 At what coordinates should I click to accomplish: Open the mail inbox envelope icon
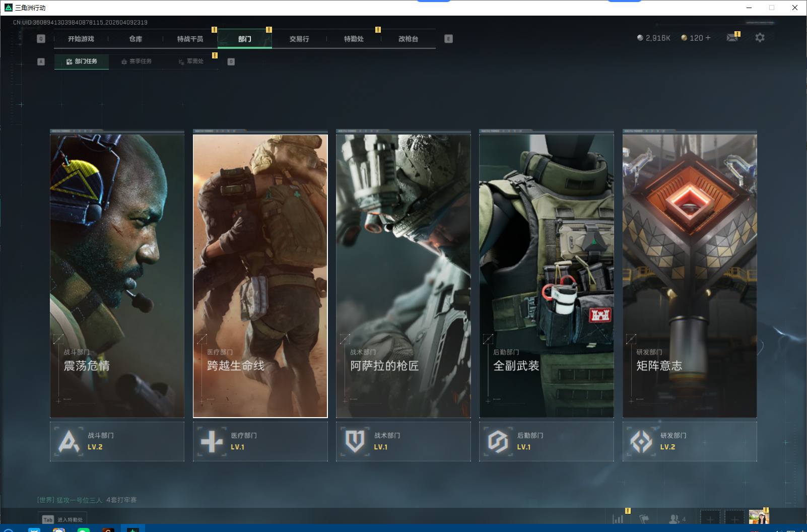[732, 38]
